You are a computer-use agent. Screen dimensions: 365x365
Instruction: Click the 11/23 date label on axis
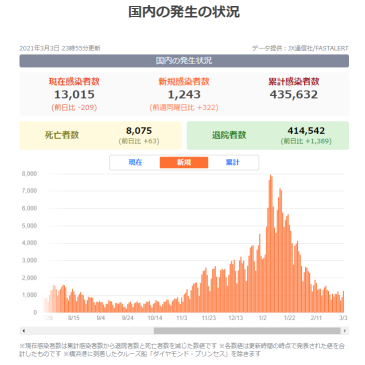[x=209, y=318]
